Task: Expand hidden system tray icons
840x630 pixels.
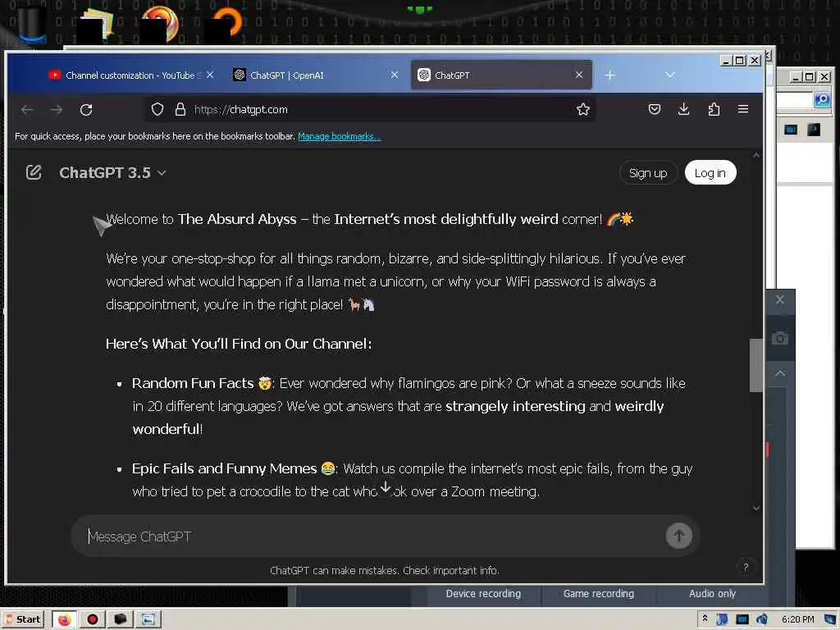Action: click(x=705, y=619)
